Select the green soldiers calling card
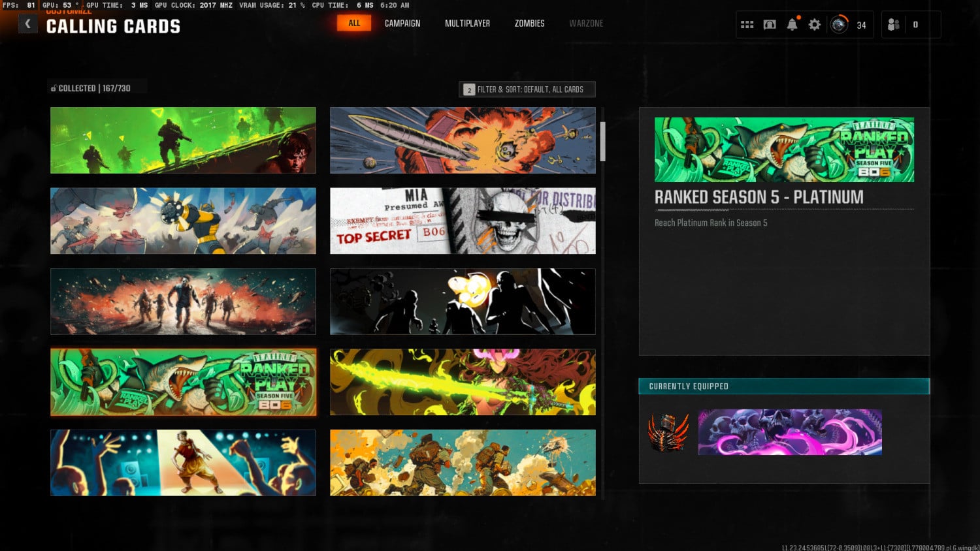The image size is (980, 551). (x=183, y=140)
